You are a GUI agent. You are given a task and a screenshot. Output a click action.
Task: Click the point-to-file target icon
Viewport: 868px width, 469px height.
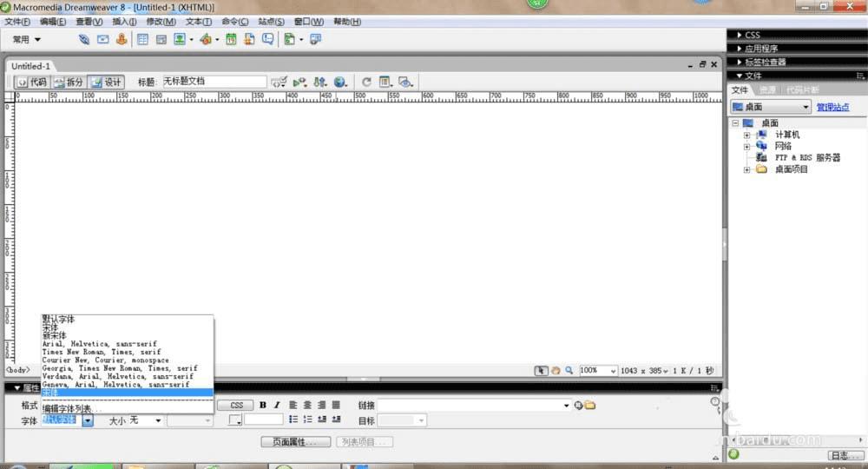[x=578, y=406]
